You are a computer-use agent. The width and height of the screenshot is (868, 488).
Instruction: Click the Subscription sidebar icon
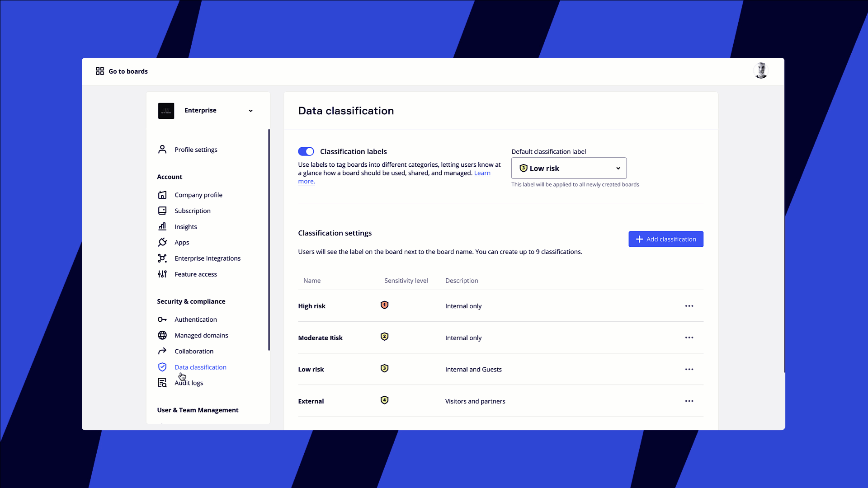point(162,211)
